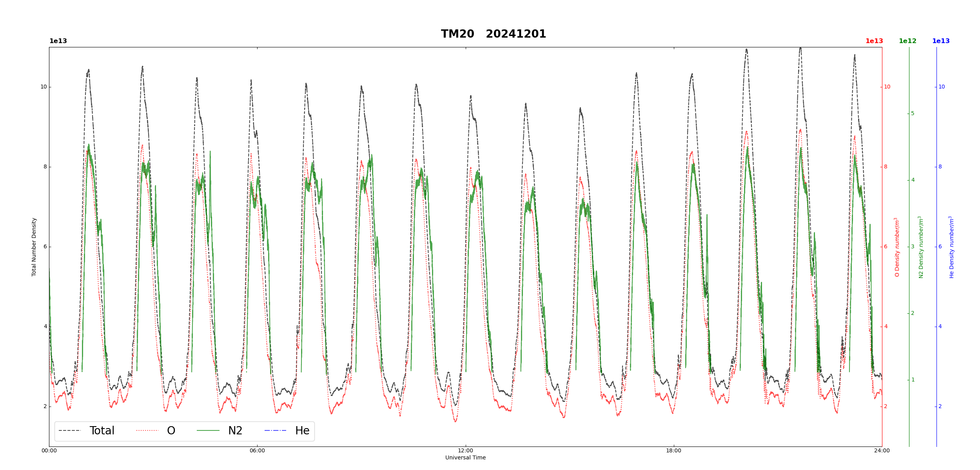The image size is (980, 470).
Task: Click the blue dash-dot He legend sample
Action: 275,430
